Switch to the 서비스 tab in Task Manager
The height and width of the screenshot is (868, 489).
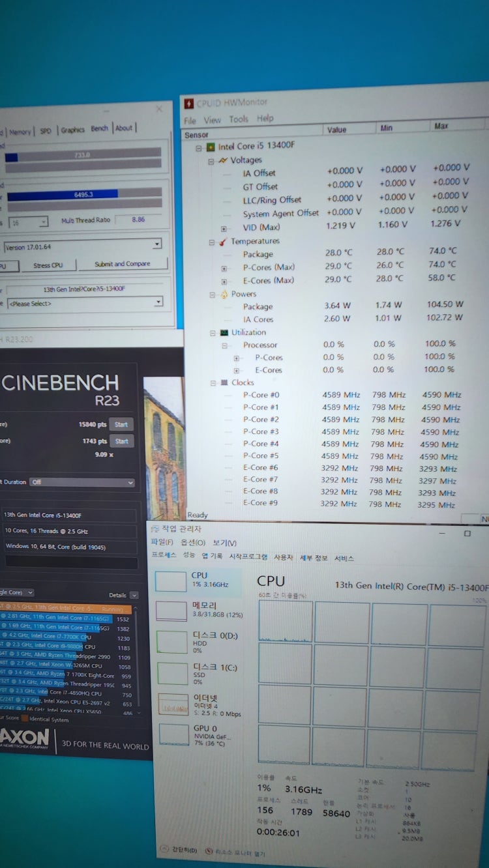click(x=344, y=558)
